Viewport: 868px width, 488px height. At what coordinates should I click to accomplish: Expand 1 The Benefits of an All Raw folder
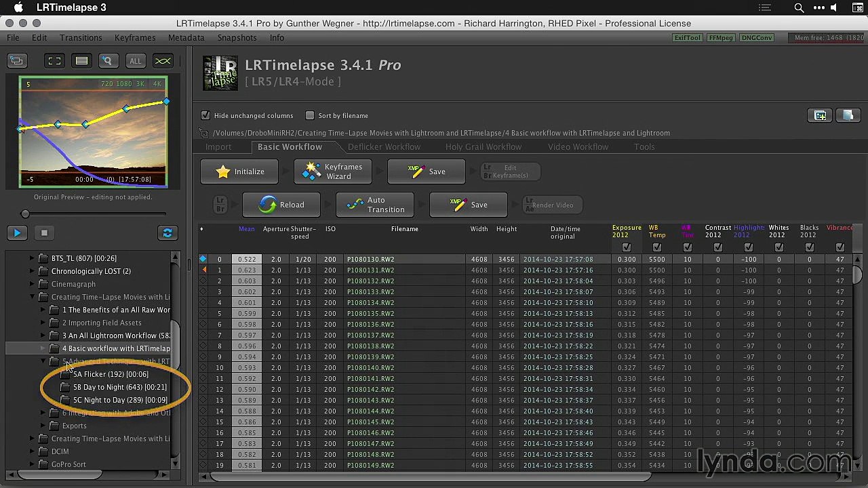click(x=43, y=310)
